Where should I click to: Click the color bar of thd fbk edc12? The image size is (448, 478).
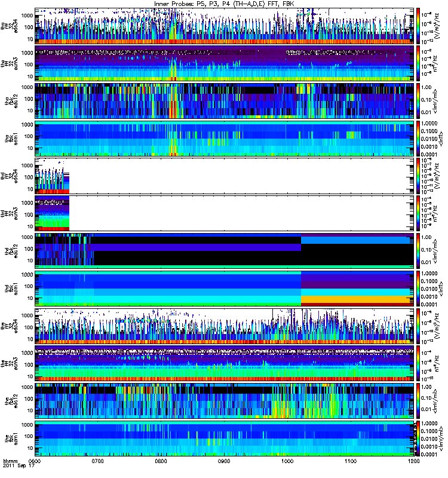pos(418,251)
